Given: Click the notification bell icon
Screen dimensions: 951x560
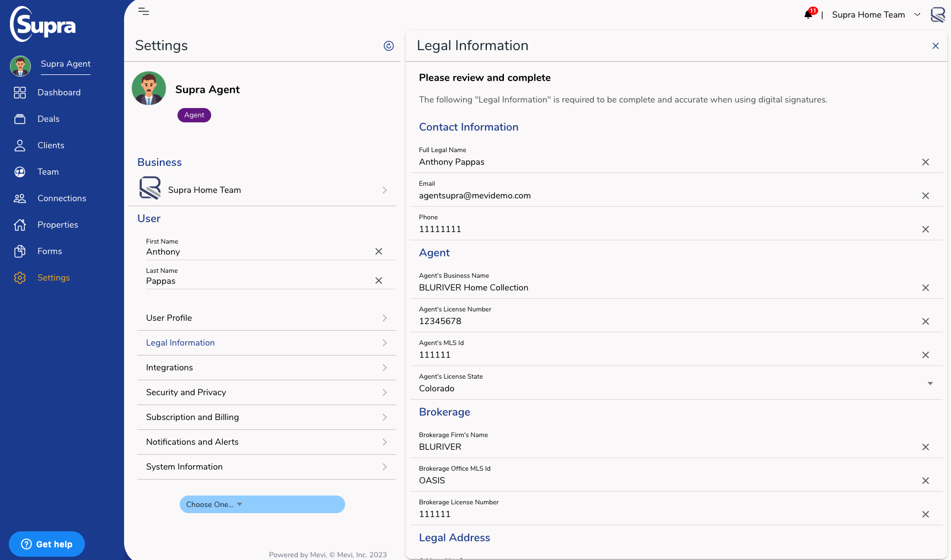Looking at the screenshot, I should [808, 14].
